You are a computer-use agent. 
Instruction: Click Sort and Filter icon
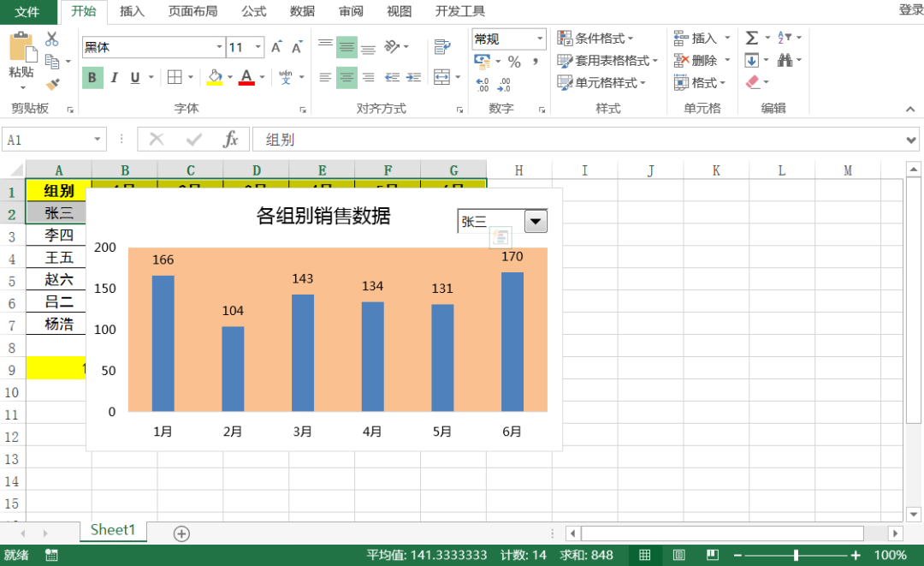(x=785, y=38)
